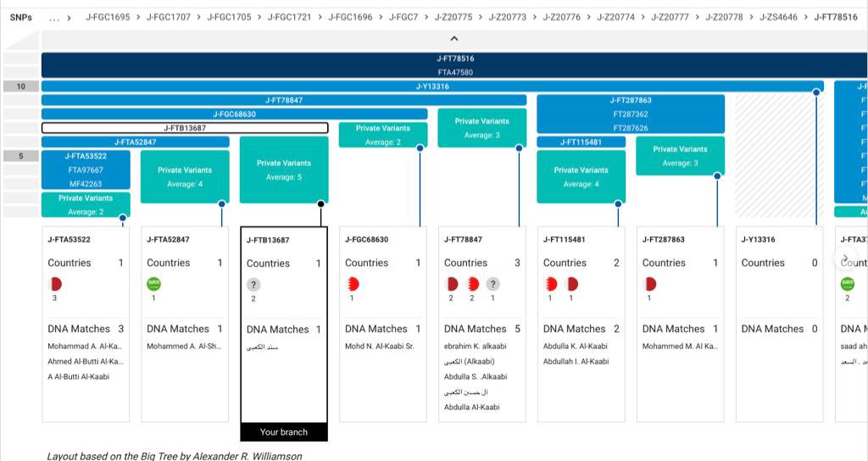Viewport: 868px width, 461px height.
Task: Select the J-FT287863 tree block
Action: coord(631,114)
